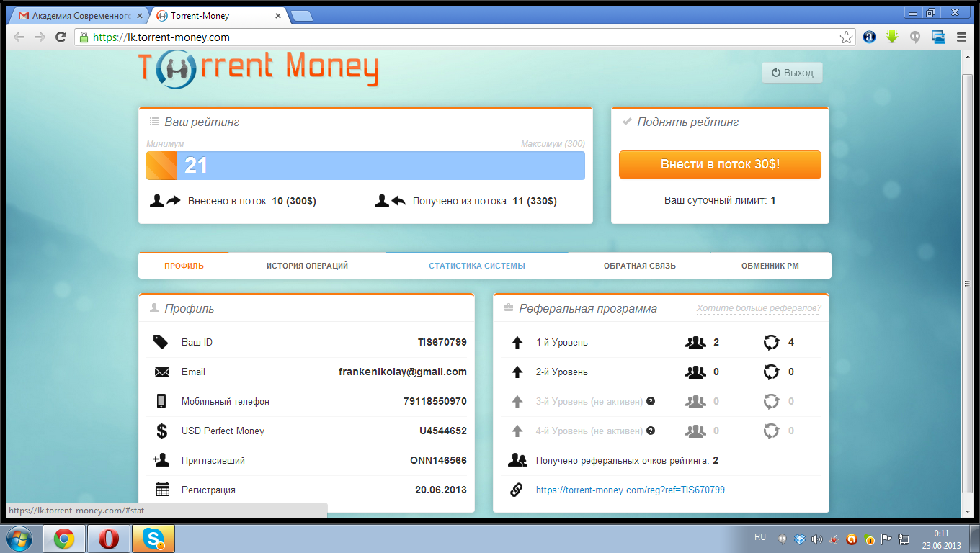
Task: Click the envelope icon in the Email row
Action: 161,372
